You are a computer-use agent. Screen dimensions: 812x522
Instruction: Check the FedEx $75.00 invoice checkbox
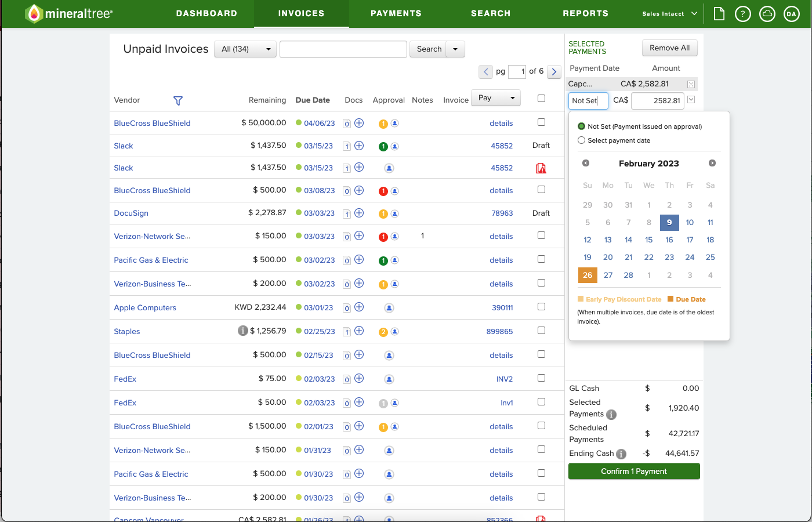click(541, 378)
